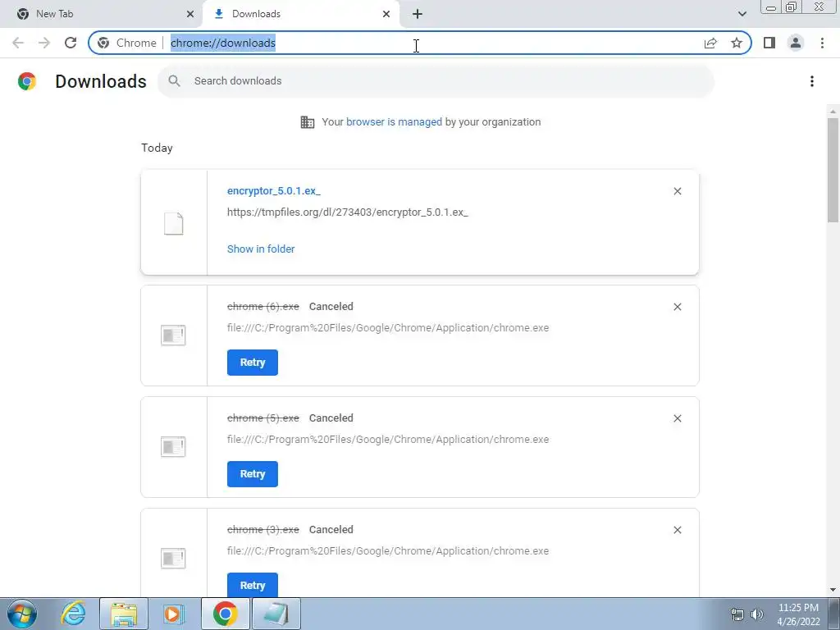Click the Chrome logo beside Downloads title
Image resolution: width=840 pixels, height=630 pixels.
(27, 81)
